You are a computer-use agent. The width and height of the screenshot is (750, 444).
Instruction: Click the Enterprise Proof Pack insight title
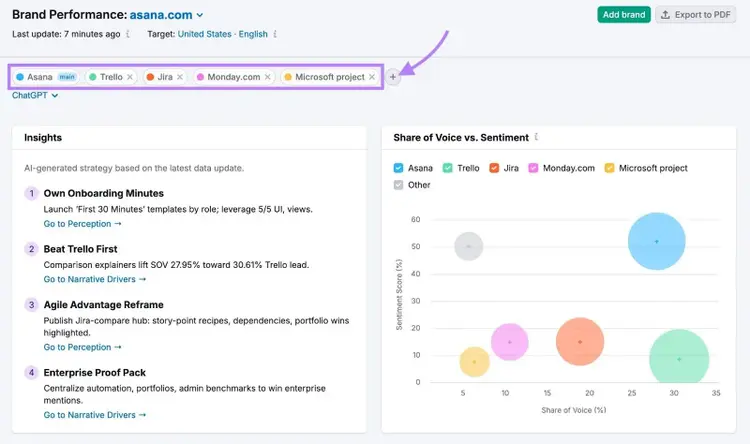coord(95,373)
